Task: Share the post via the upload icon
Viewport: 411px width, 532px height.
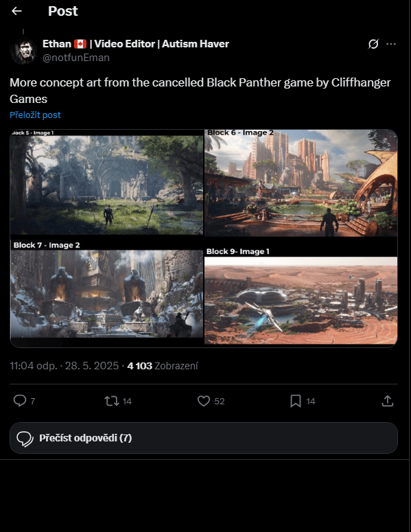Action: click(x=387, y=401)
